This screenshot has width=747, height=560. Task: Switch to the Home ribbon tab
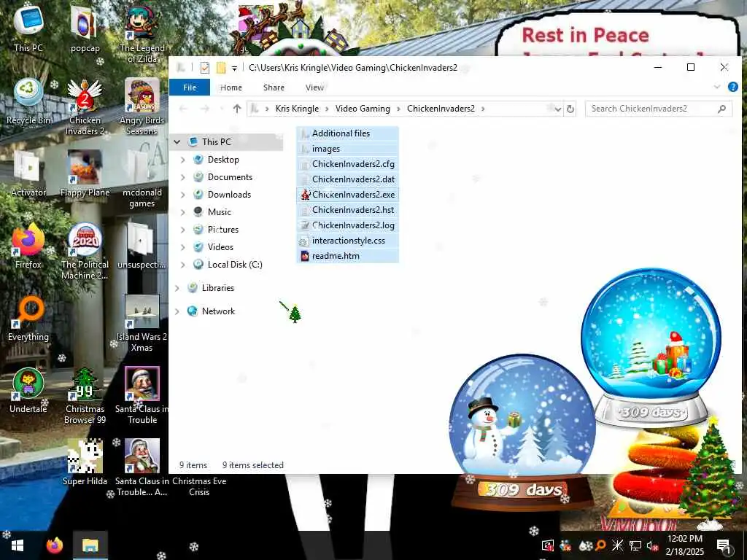[231, 87]
